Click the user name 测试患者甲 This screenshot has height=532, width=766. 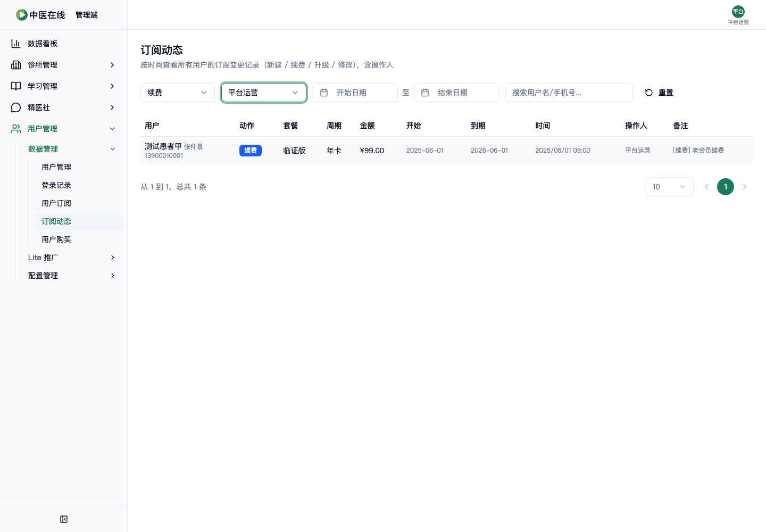163,146
